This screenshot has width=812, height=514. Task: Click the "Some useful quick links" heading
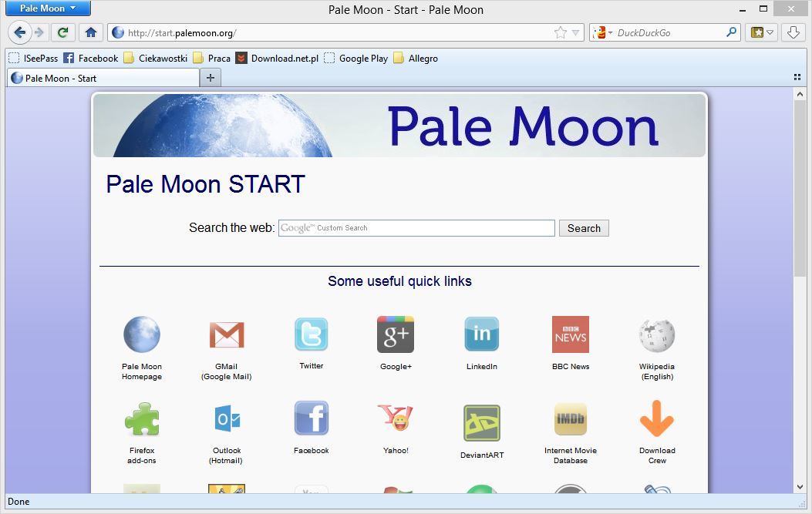pos(399,281)
